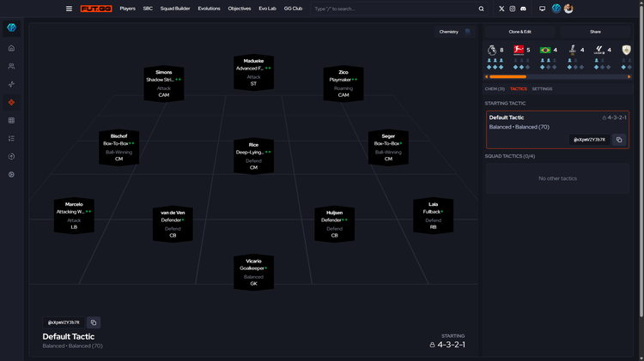Open the Instagram social link
The image size is (644, 361).
point(513,9)
